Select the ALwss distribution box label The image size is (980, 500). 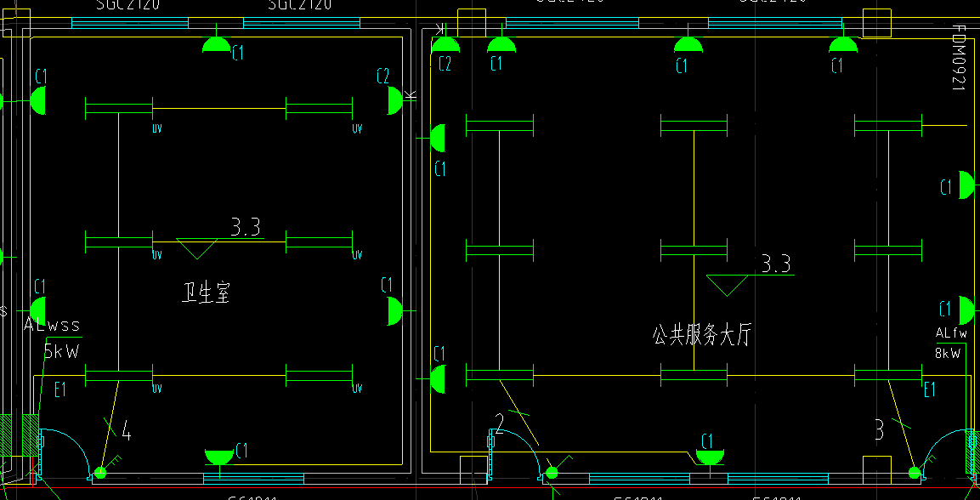(x=52, y=326)
